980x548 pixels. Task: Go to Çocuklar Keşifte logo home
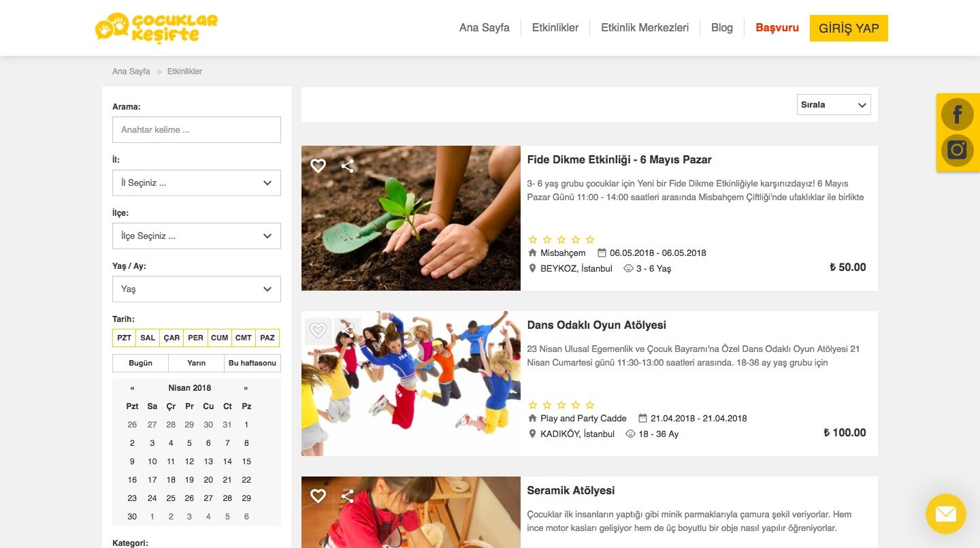[x=157, y=28]
